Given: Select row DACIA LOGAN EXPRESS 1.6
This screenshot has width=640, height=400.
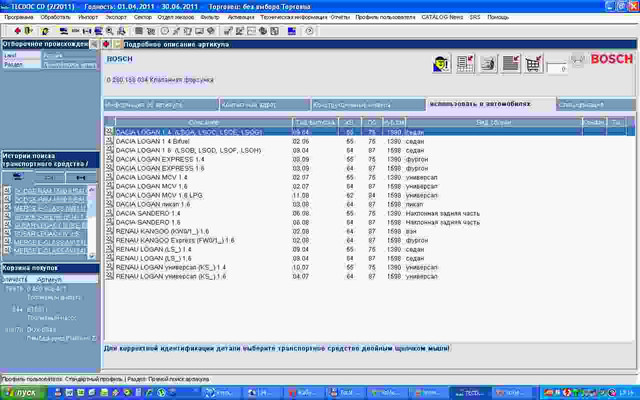Looking at the screenshot, I should 369,168.
